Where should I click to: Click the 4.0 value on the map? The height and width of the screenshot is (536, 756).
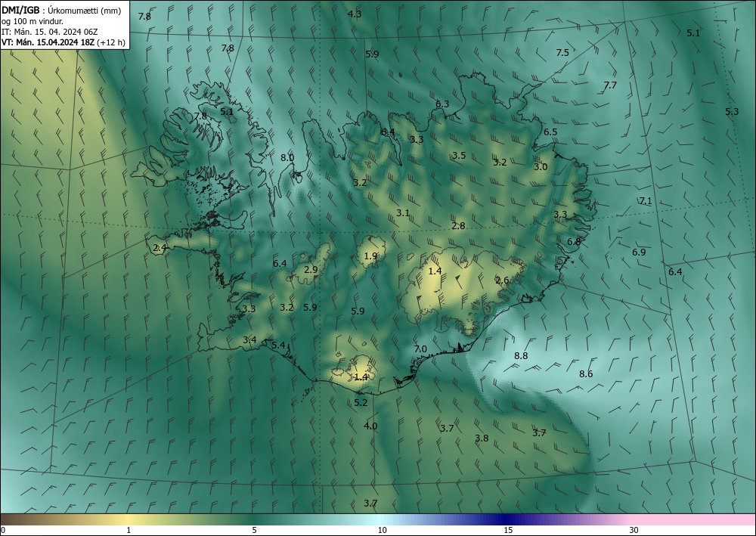coord(370,426)
